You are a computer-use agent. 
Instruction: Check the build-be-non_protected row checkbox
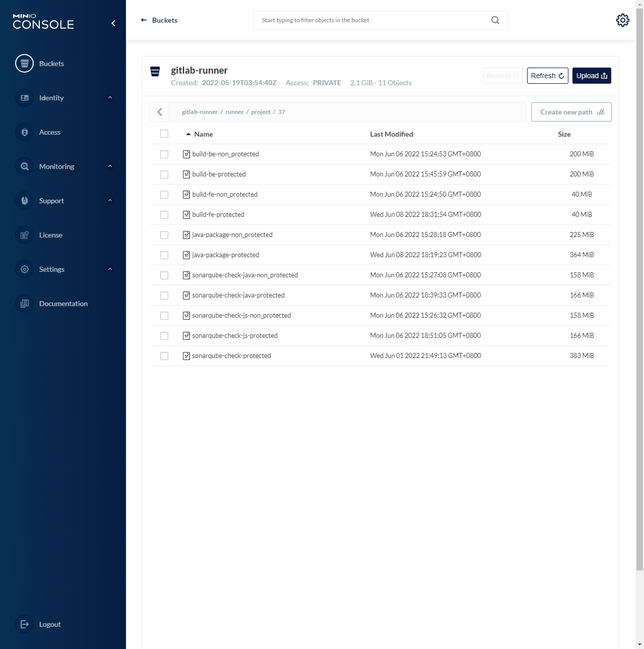click(164, 154)
